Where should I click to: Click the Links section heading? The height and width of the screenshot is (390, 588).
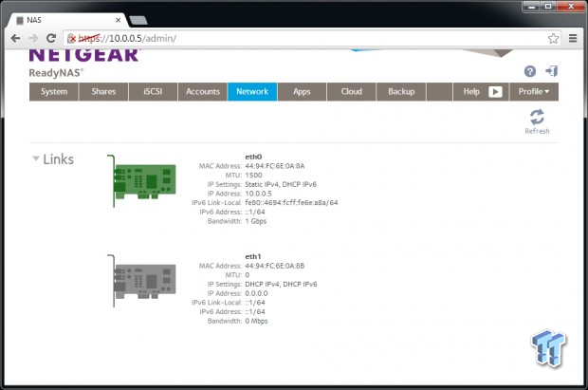click(x=59, y=159)
